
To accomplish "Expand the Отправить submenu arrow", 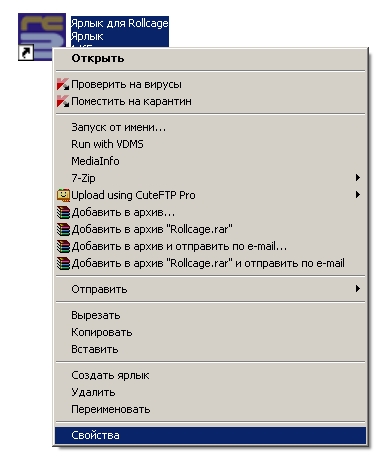I will [x=358, y=289].
